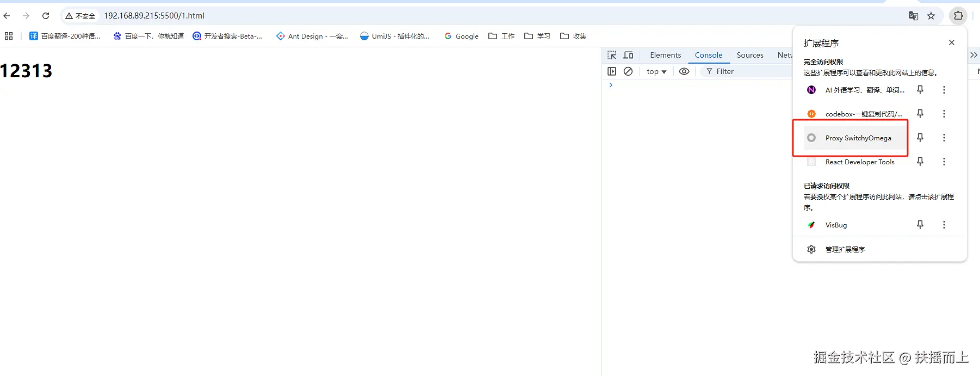Open the AI 外语学习 extension
980x376 pixels.
pyautogui.click(x=855, y=90)
